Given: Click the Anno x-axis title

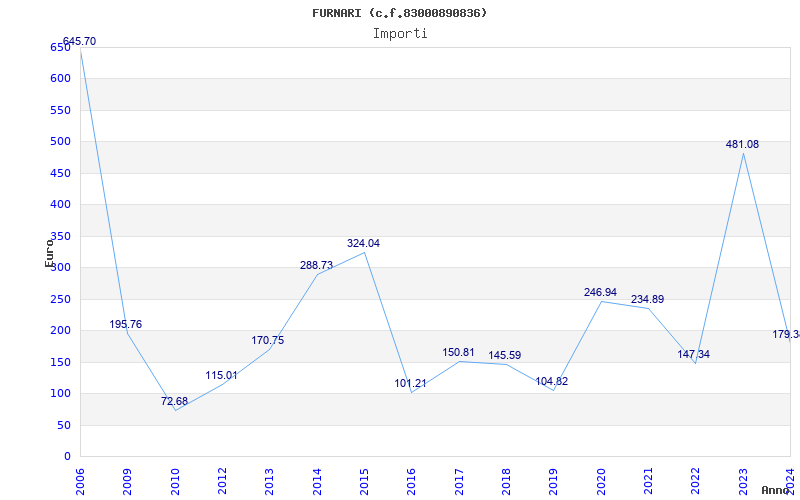Looking at the screenshot, I should tap(776, 490).
